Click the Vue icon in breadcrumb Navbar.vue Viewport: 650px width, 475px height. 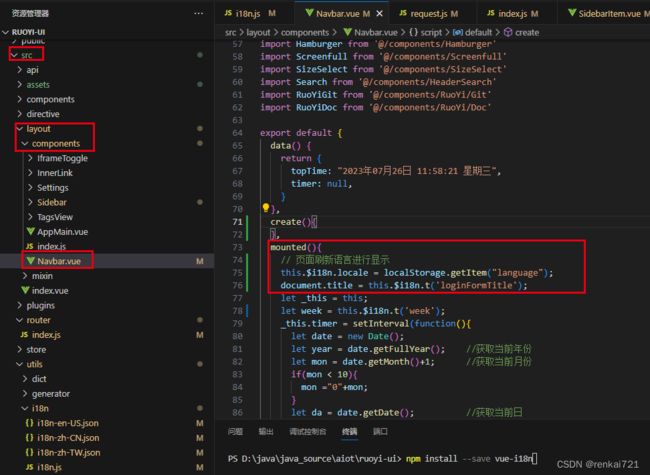pyautogui.click(x=347, y=32)
